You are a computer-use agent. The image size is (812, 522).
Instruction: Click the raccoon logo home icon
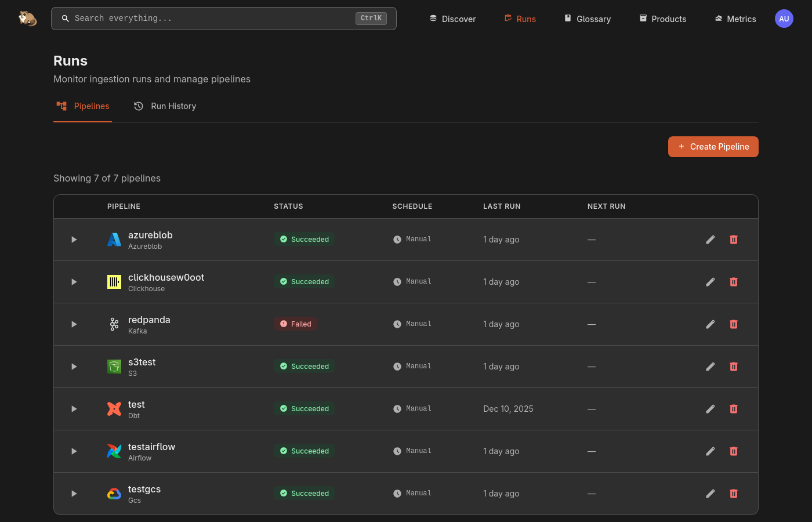27,19
